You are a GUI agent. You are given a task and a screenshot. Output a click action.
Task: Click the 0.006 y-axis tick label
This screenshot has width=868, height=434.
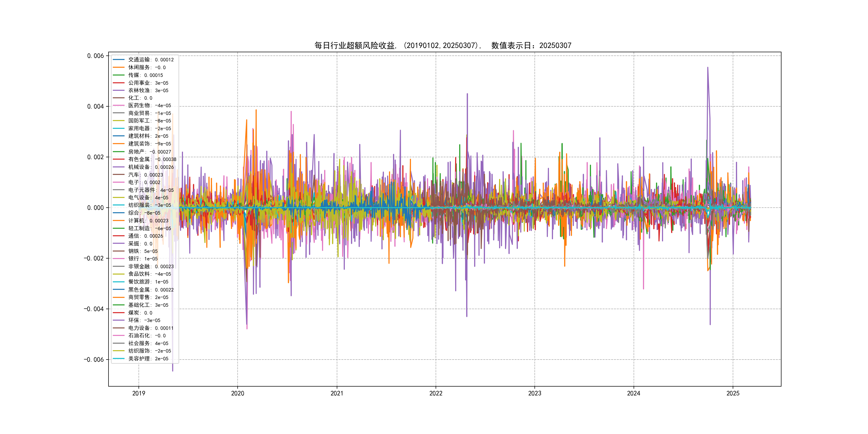tap(95, 56)
